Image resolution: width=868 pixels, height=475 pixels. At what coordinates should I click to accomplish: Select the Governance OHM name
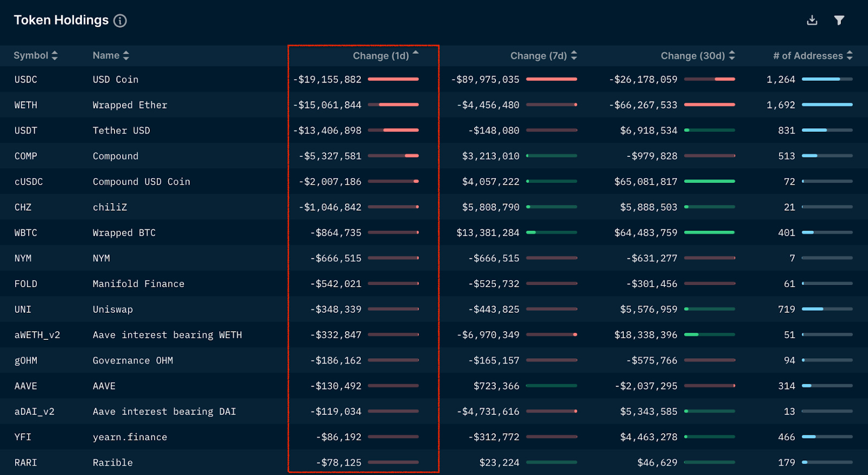(x=132, y=360)
